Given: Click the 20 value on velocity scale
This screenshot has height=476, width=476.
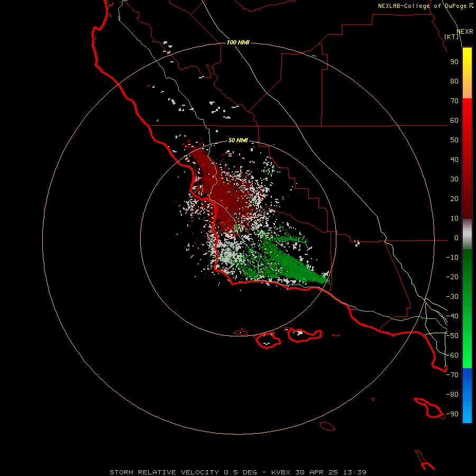Looking at the screenshot, I should coord(454,199).
